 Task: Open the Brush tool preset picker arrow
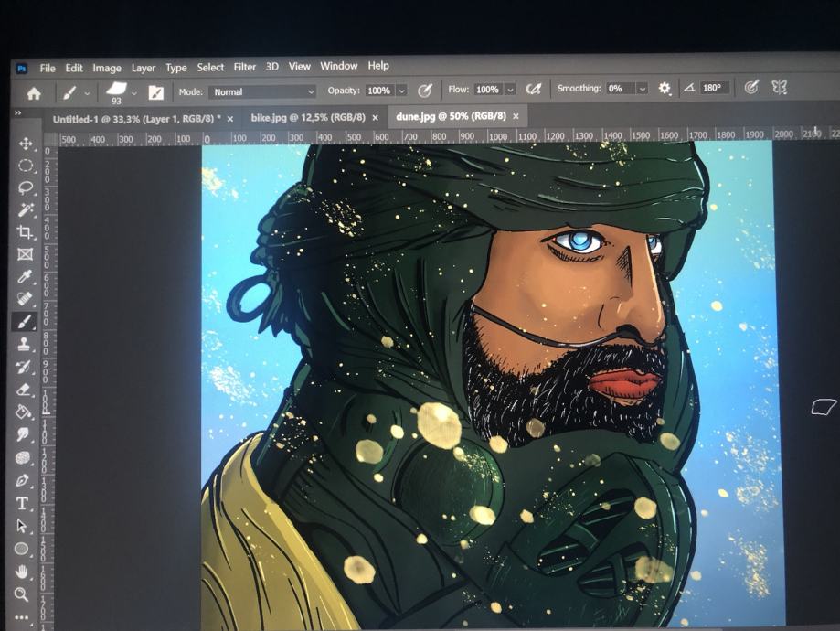coord(87,93)
